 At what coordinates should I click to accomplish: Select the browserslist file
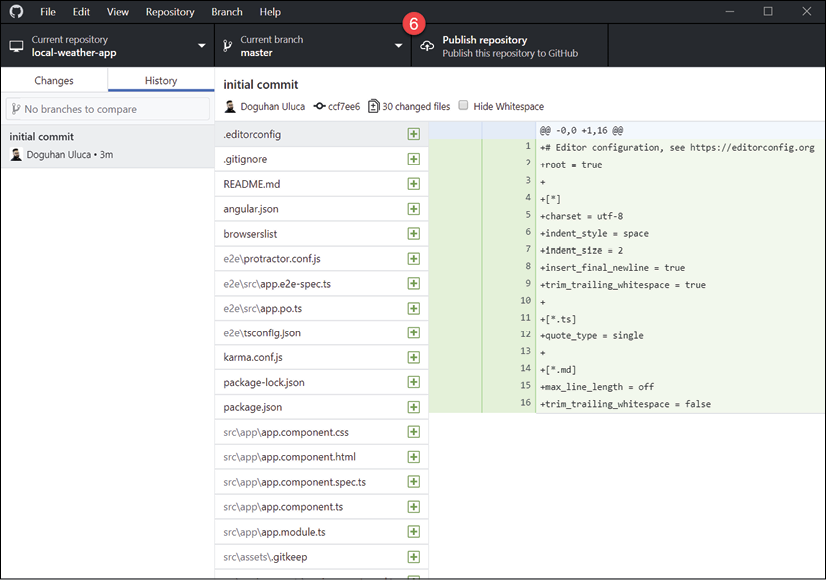click(x=321, y=234)
